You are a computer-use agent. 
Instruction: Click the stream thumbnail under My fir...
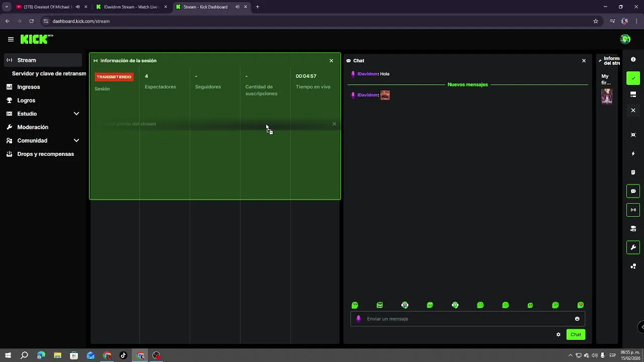tap(607, 96)
